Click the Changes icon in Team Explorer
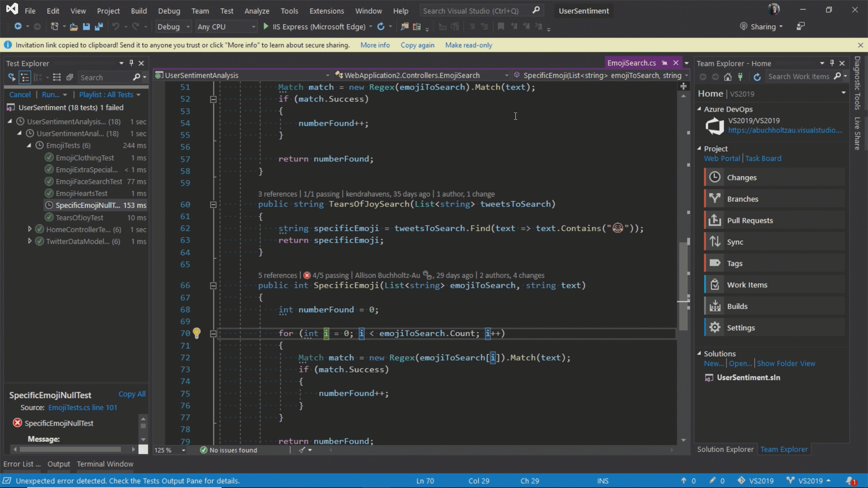868x488 pixels. 715,177
